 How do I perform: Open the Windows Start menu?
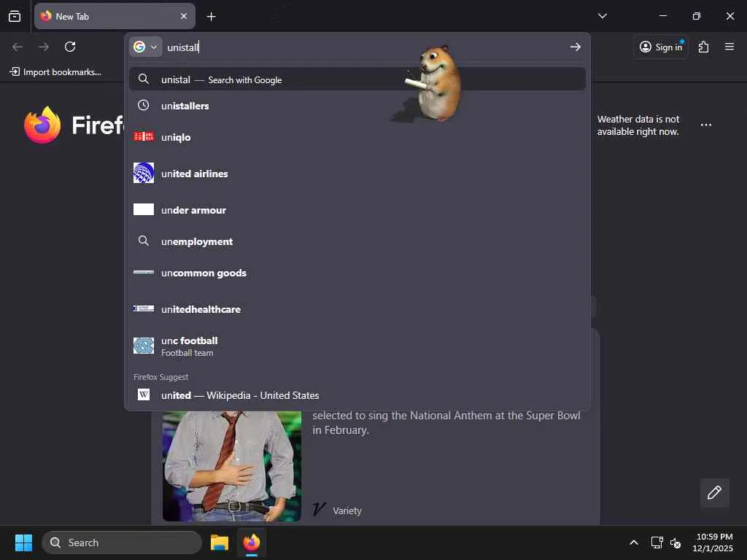[x=23, y=542]
